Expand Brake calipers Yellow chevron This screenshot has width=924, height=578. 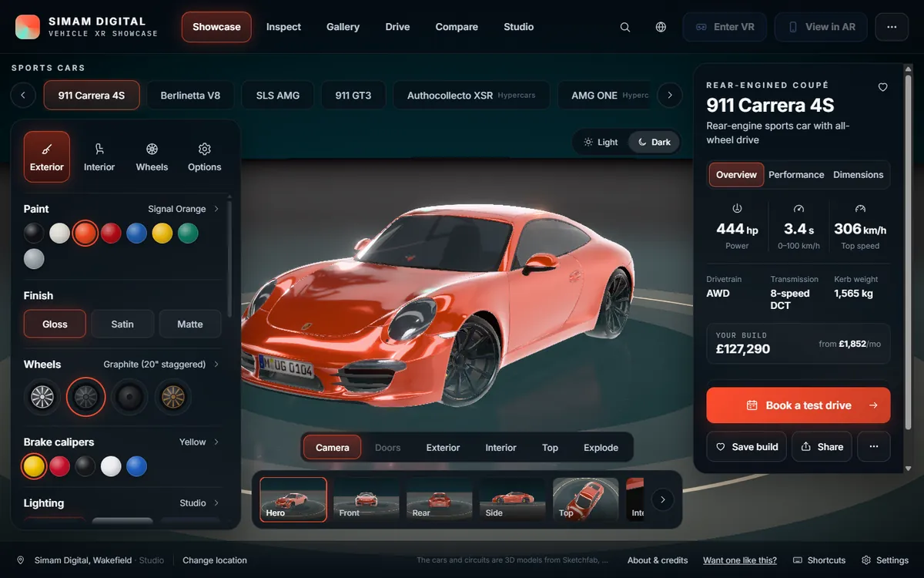click(x=216, y=442)
